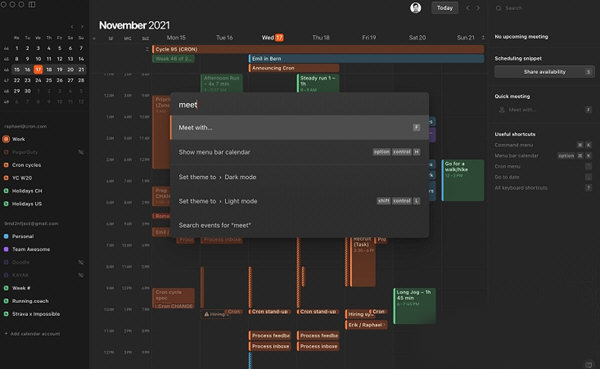Jump to today with Today button
The width and height of the screenshot is (600, 369).
(x=445, y=8)
